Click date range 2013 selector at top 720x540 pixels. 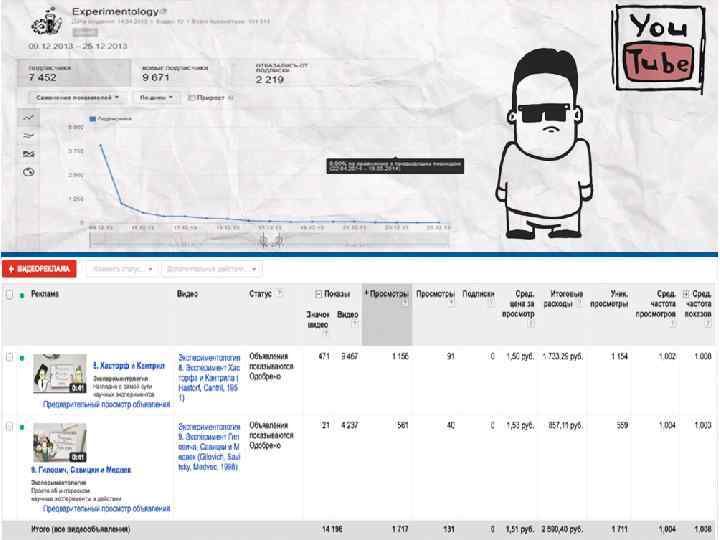78,46
